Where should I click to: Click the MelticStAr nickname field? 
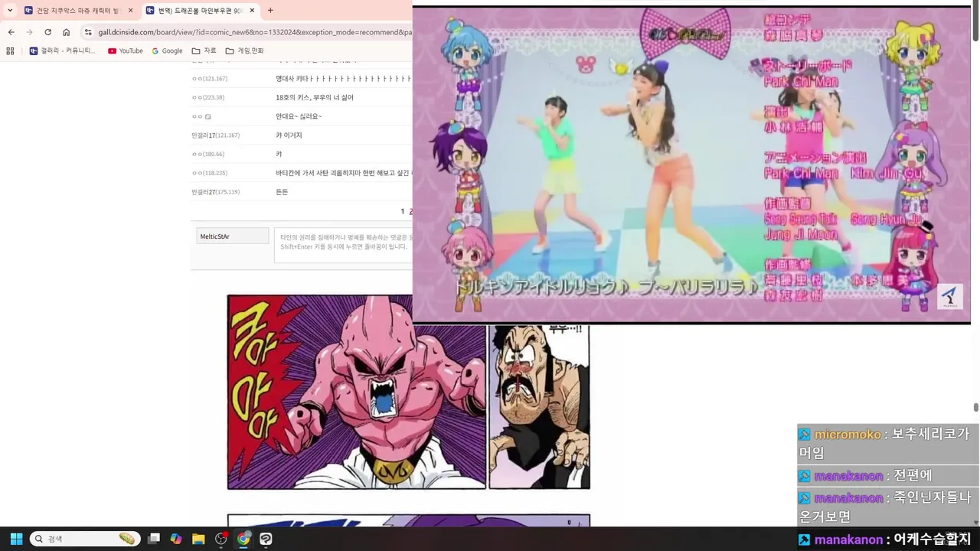coord(233,236)
